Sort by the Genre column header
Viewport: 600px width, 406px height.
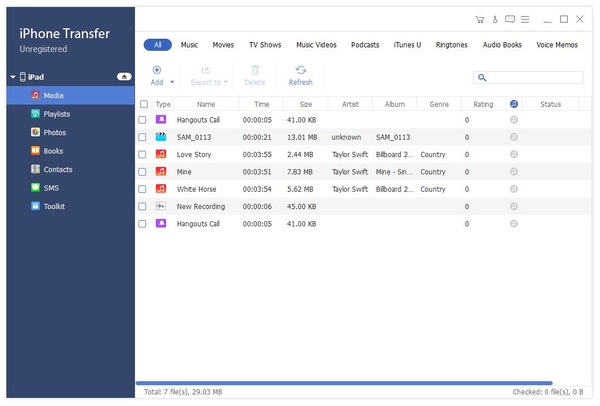pos(439,104)
